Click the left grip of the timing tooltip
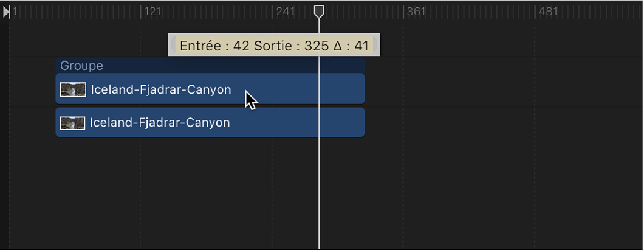The height and width of the screenshot is (250, 644). point(172,45)
